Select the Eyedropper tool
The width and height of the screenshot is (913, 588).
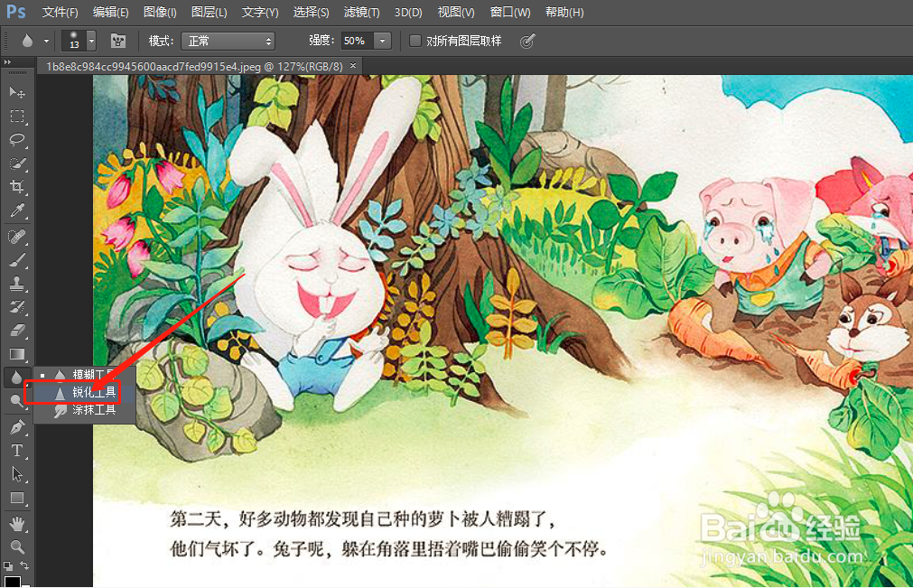click(17, 210)
